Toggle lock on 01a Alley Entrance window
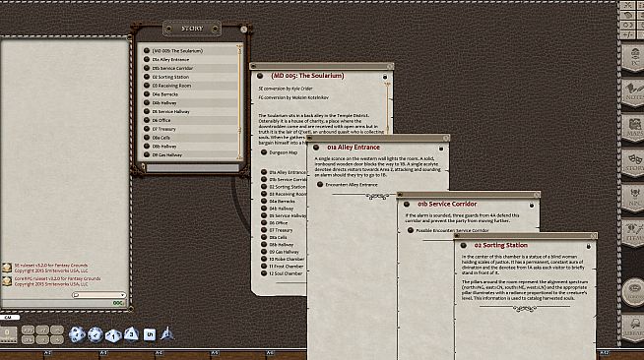 tap(441, 149)
